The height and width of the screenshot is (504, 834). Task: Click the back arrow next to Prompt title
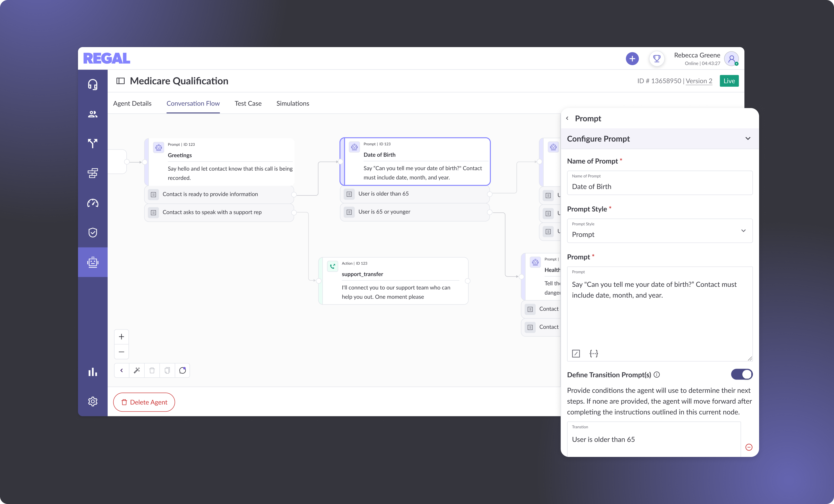click(567, 118)
